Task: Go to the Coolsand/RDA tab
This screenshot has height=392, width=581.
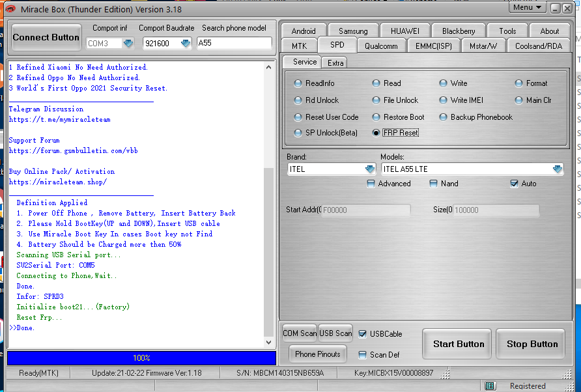Action: pyautogui.click(x=539, y=46)
